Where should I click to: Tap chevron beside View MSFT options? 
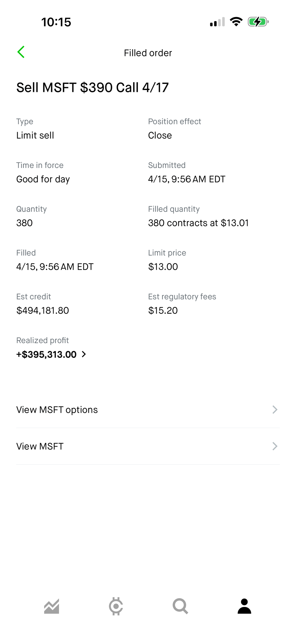(x=275, y=410)
